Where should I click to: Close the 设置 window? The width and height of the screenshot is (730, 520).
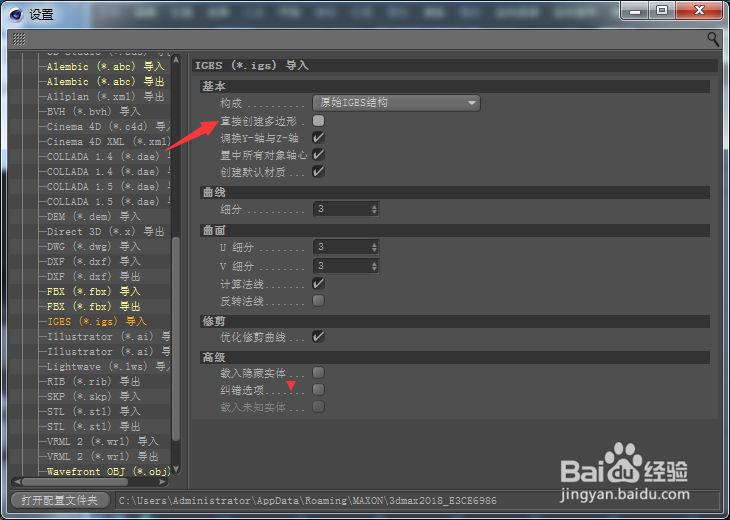699,11
